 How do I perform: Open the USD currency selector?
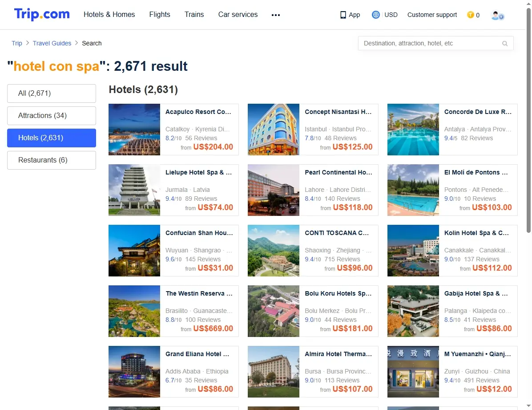pyautogui.click(x=391, y=15)
